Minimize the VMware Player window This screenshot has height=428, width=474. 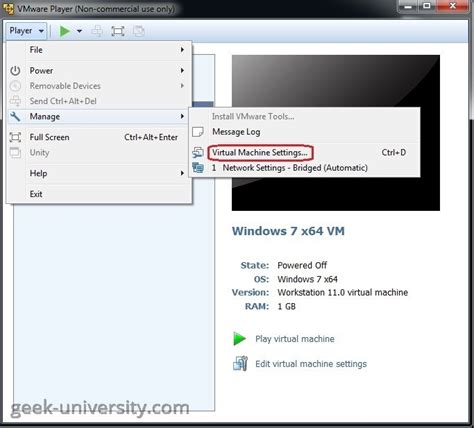point(409,6)
